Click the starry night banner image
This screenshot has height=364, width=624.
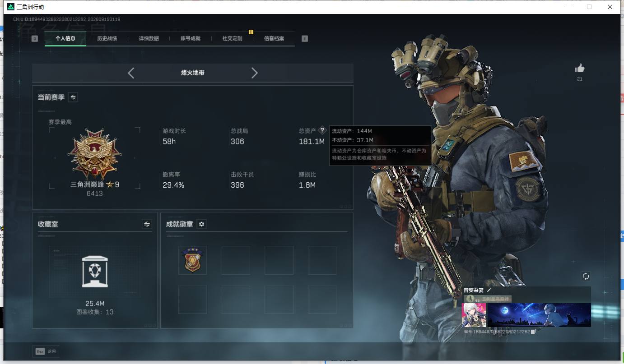pos(539,315)
